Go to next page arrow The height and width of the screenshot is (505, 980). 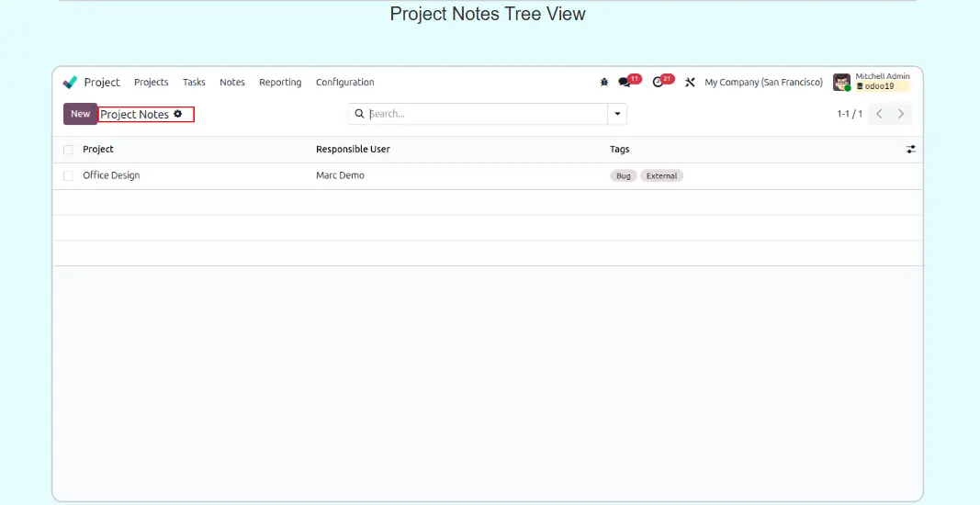click(901, 114)
